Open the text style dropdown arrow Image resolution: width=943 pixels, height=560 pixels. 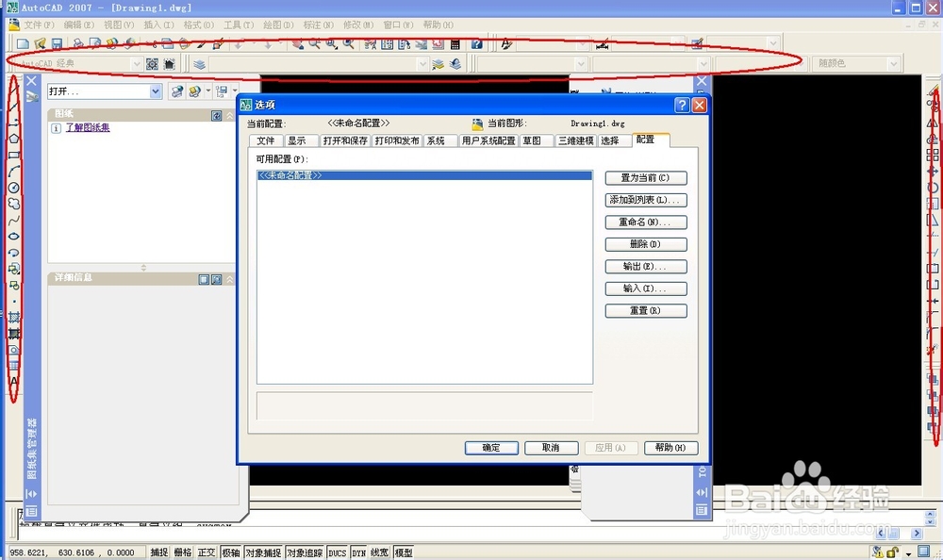click(x=582, y=44)
